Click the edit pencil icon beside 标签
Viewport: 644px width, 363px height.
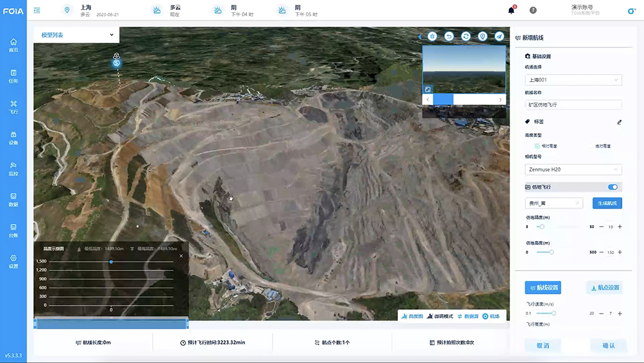tap(619, 122)
